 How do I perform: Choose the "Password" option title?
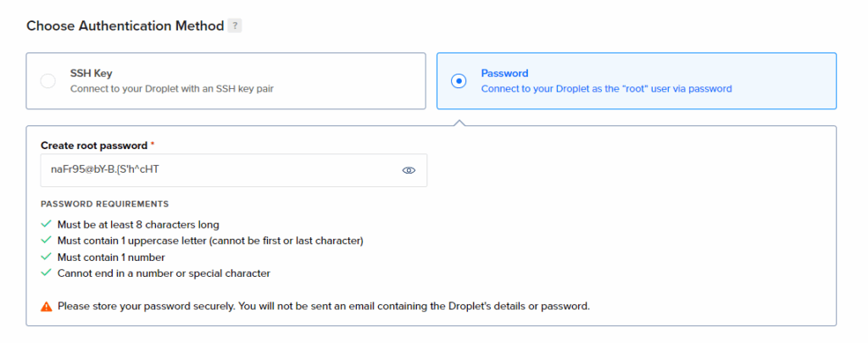pos(504,74)
